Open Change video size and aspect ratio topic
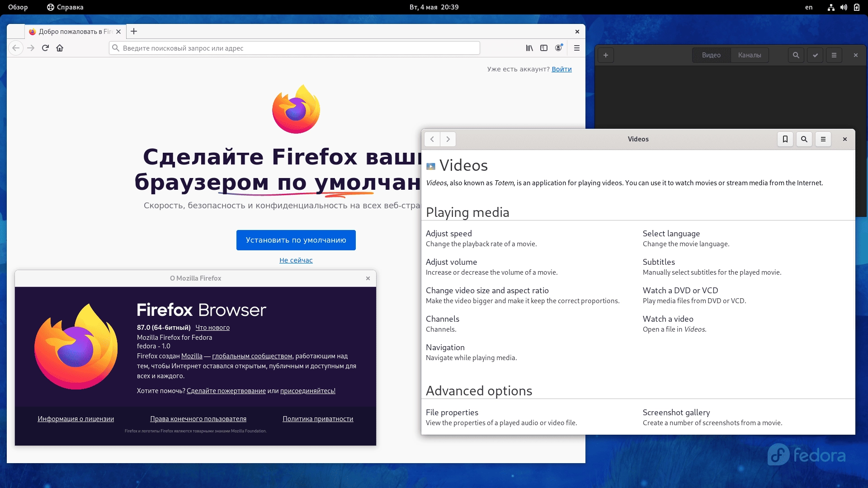 (487, 291)
